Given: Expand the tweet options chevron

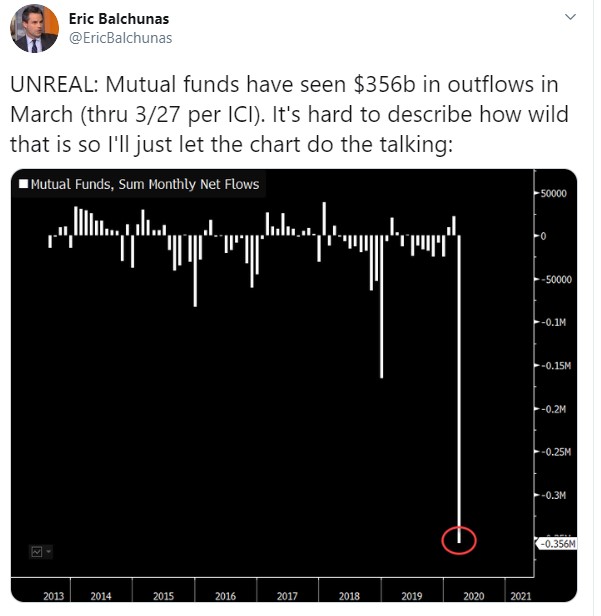Looking at the screenshot, I should [570, 17].
